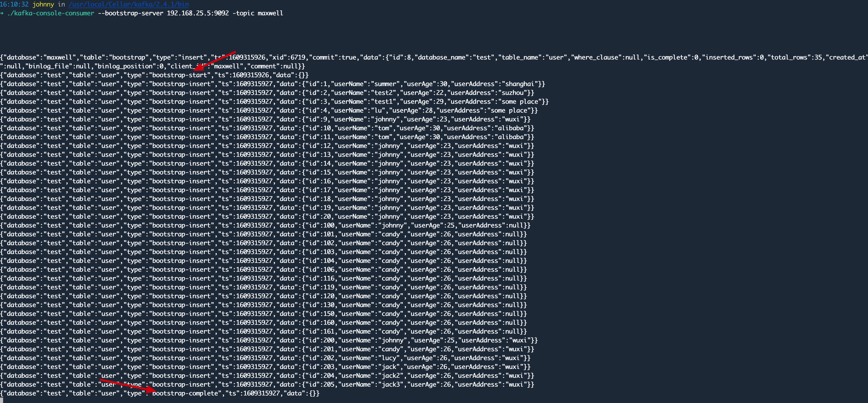Click the row with "id":130
The height and width of the screenshot is (403, 868).
click(x=264, y=305)
